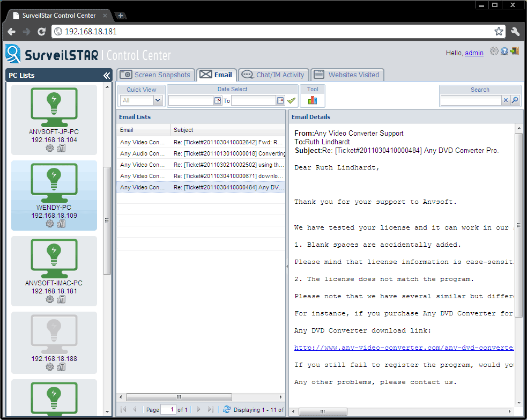This screenshot has width=527, height=420.
Task: Sort by the Email column header
Action: 144,130
